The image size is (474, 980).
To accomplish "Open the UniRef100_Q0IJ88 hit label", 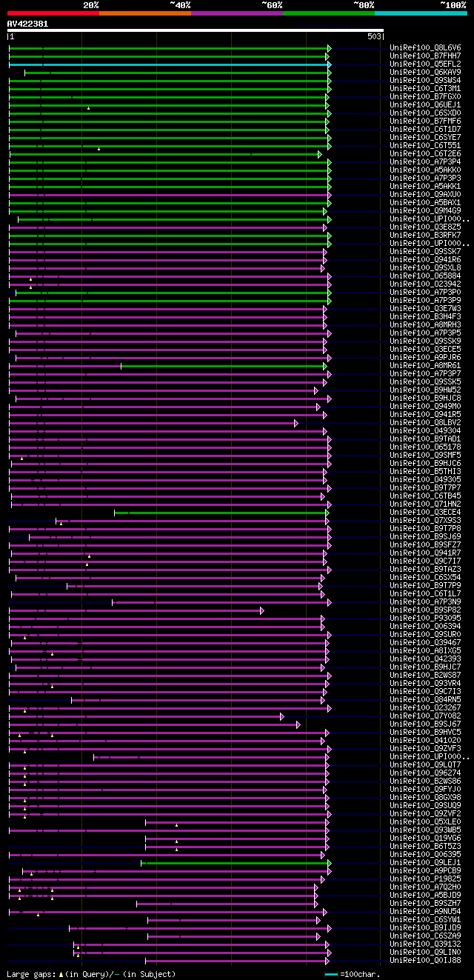I will (425, 961).
